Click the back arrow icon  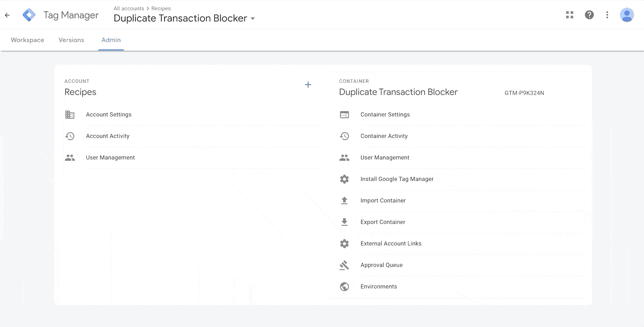coord(7,15)
